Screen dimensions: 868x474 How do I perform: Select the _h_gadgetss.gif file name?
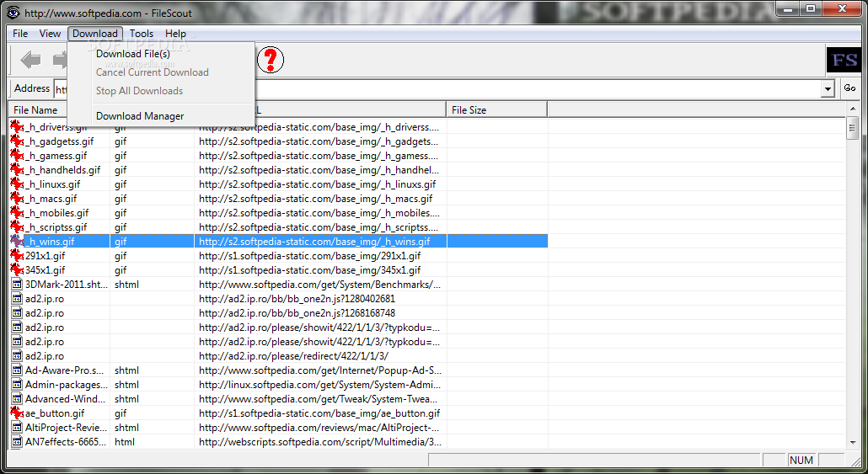click(59, 141)
